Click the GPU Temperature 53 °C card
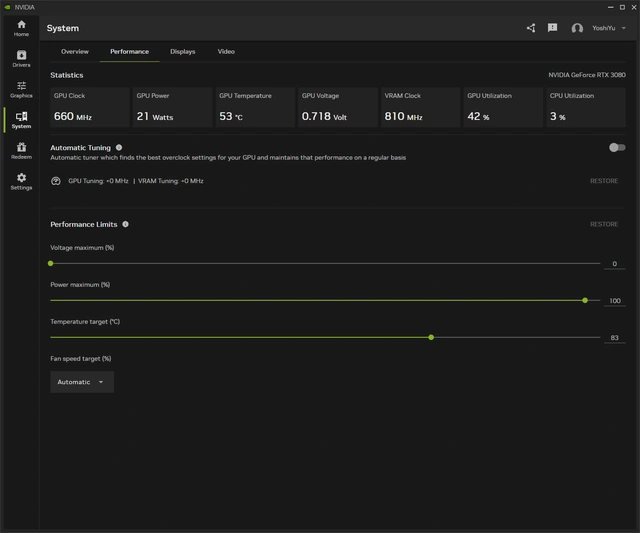 click(x=255, y=107)
